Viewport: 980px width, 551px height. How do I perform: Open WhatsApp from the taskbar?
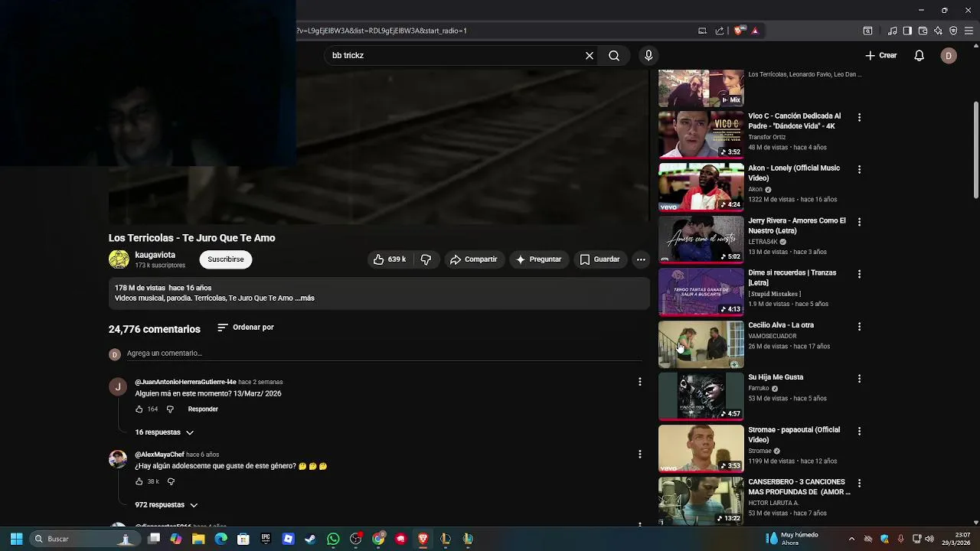click(333, 539)
